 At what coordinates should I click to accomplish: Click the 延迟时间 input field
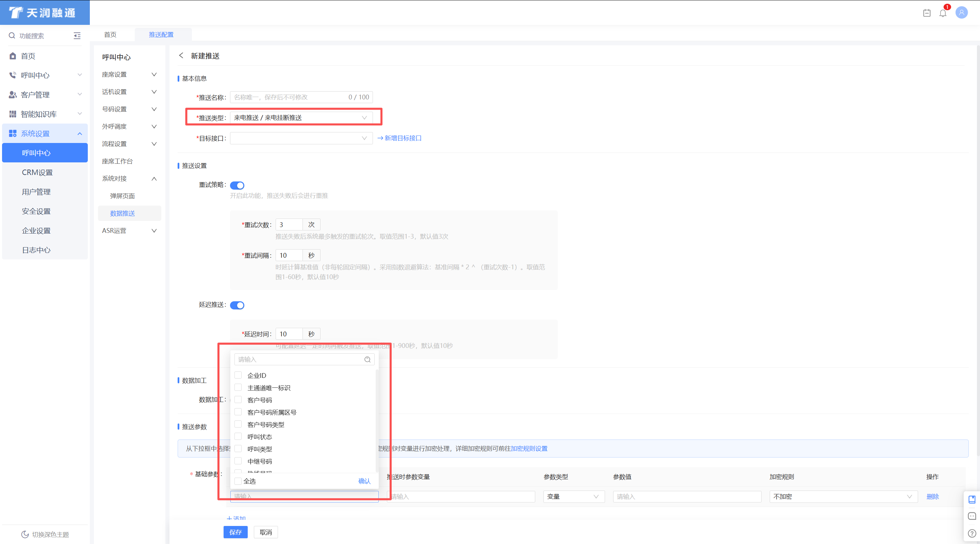click(289, 334)
